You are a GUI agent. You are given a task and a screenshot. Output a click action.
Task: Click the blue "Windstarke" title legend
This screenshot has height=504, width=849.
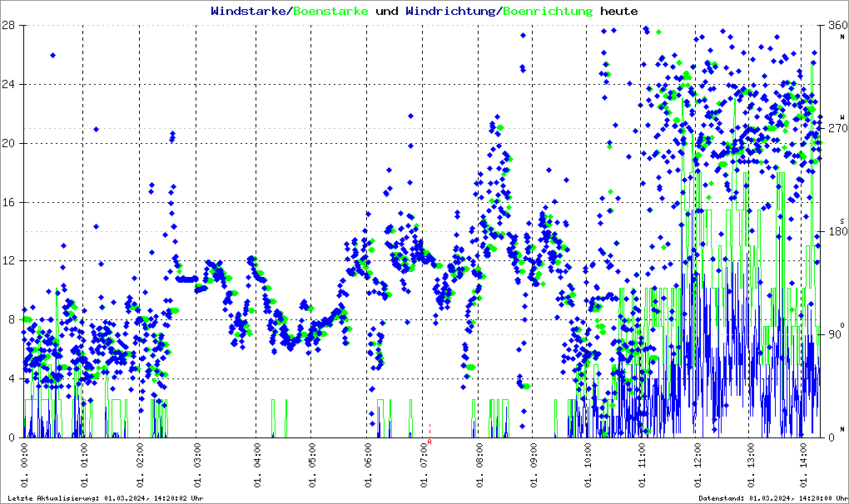click(249, 12)
